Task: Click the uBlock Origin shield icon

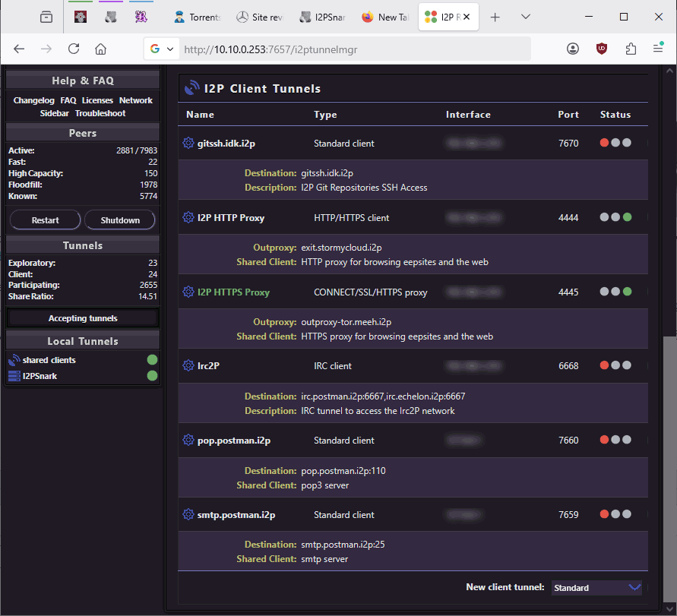Action: tap(602, 49)
